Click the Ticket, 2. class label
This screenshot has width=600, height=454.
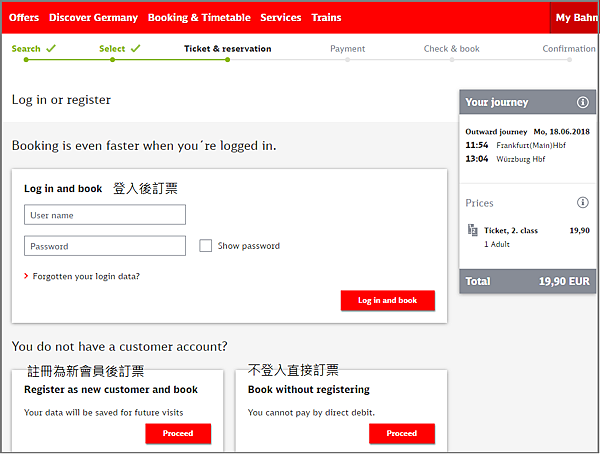click(x=511, y=230)
